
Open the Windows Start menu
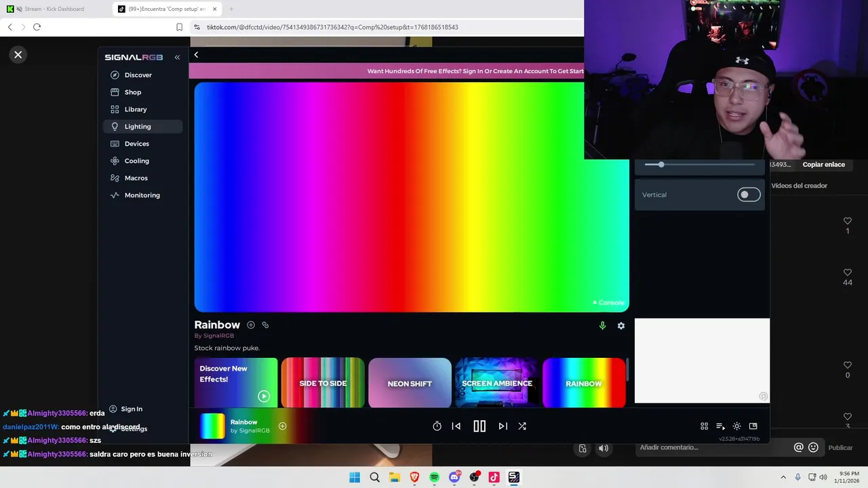[355, 477]
